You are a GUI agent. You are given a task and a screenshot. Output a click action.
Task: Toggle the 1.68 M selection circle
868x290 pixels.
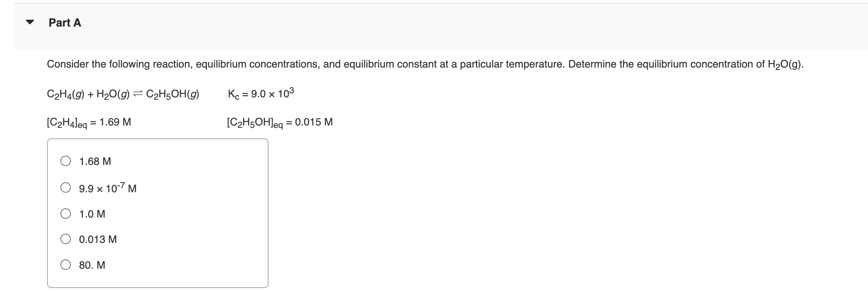(66, 161)
